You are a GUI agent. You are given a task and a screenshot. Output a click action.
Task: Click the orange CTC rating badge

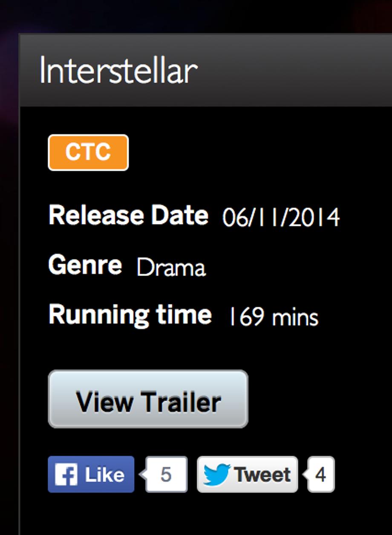click(x=88, y=152)
